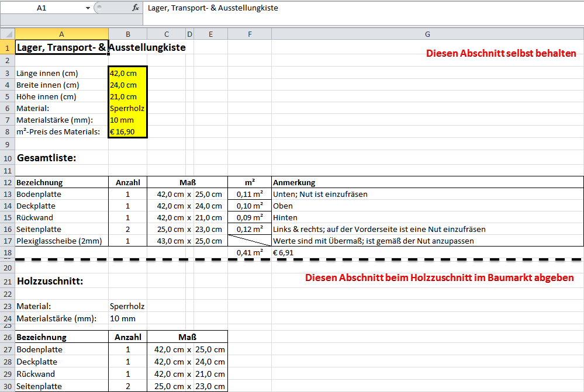Select row 8 header
The image size is (584, 392).
pos(8,131)
